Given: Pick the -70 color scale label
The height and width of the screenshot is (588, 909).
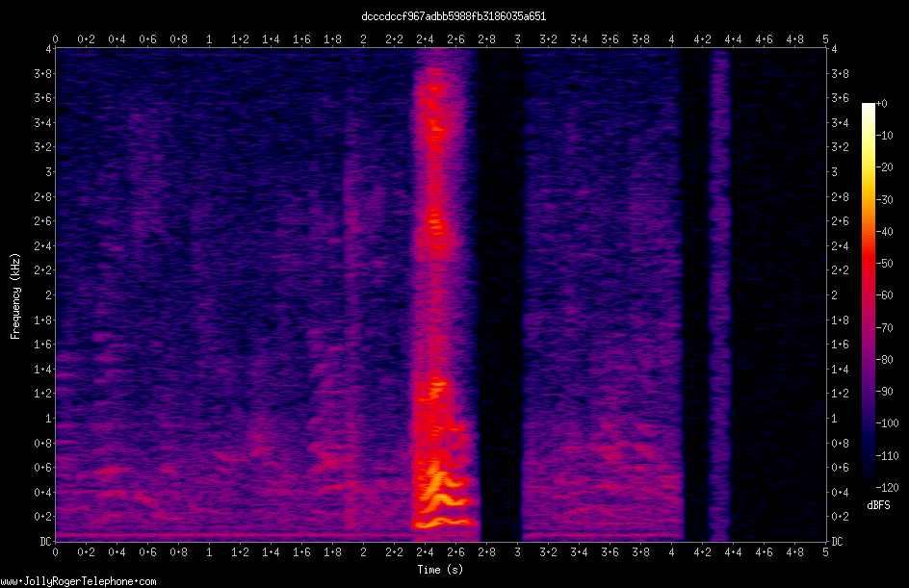Looking at the screenshot, I should tap(884, 328).
